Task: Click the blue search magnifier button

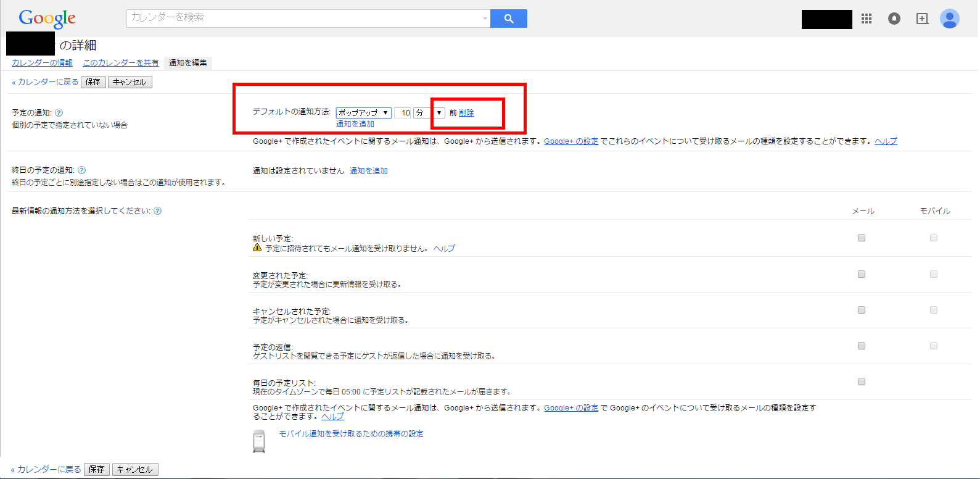Action: tap(509, 19)
